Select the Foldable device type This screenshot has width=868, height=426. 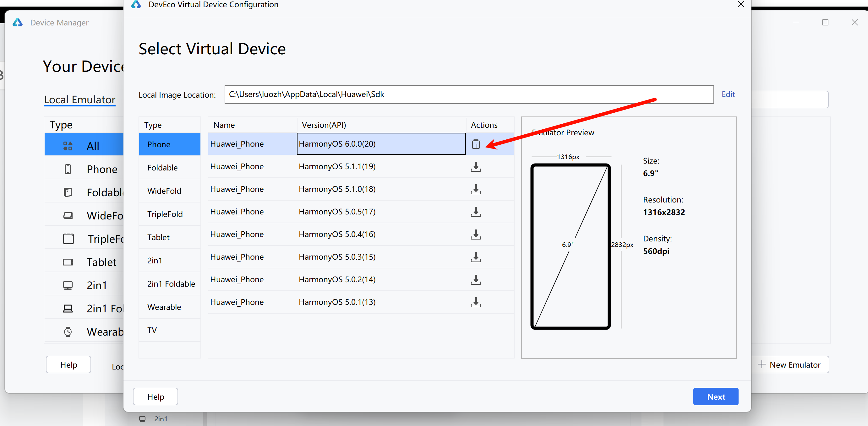[162, 167]
